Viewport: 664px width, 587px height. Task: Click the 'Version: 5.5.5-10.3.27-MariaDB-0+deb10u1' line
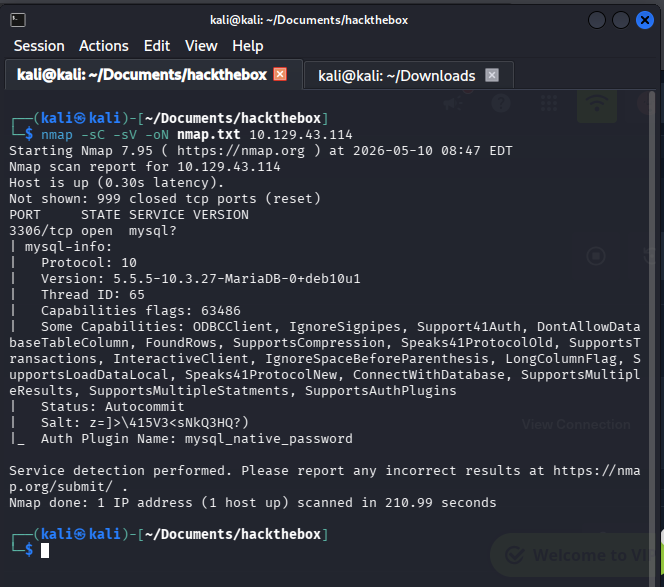click(201, 279)
